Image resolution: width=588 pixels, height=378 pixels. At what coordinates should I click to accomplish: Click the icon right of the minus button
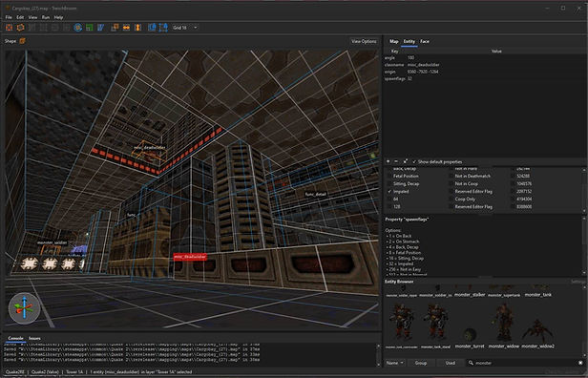tap(405, 161)
